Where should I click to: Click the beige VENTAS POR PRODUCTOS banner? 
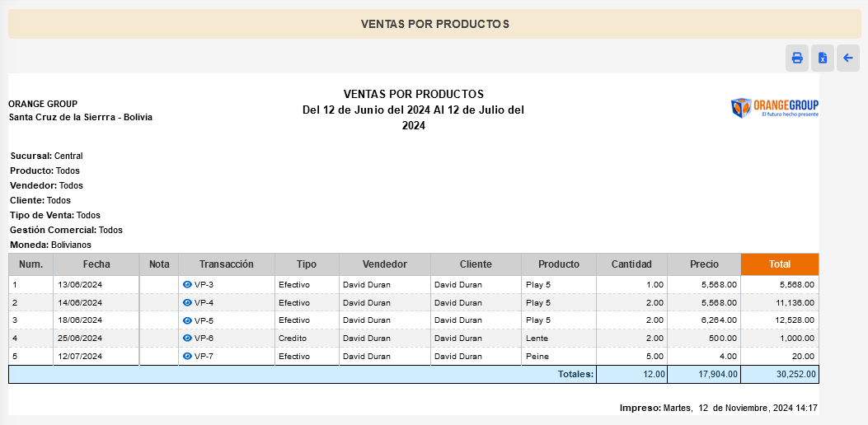(x=434, y=24)
